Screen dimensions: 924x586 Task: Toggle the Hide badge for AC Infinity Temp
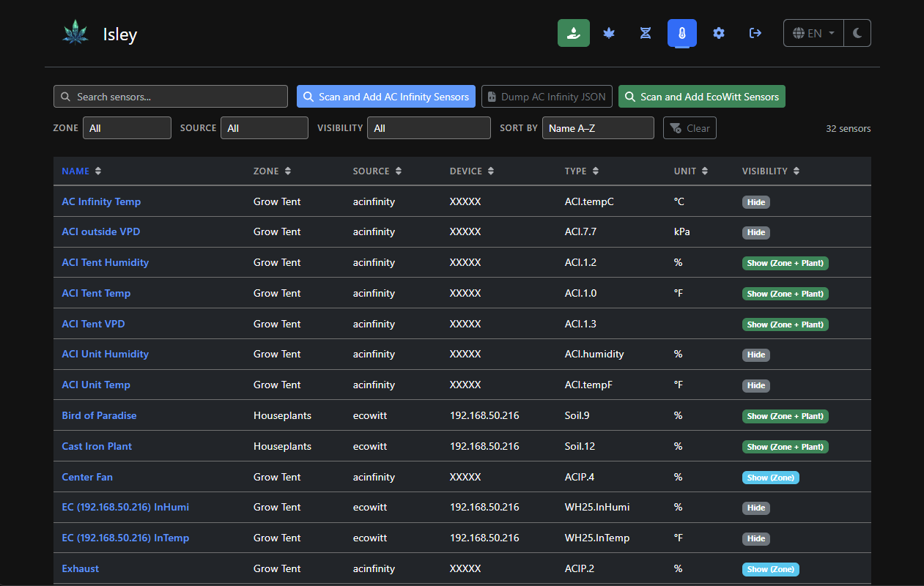756,202
